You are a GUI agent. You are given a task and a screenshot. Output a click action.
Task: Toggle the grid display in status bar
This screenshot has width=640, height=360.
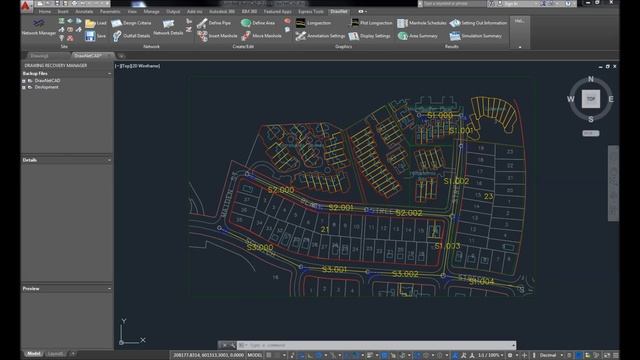point(269,356)
